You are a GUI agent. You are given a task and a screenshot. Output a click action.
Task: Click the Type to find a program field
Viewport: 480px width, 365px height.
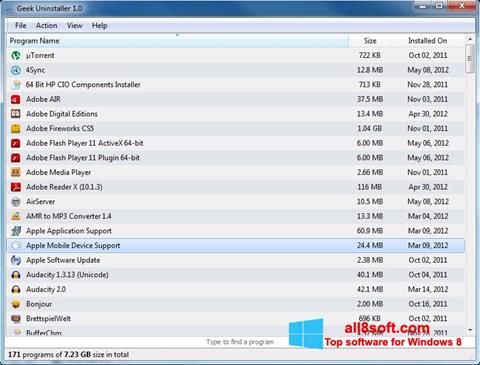pos(240,342)
